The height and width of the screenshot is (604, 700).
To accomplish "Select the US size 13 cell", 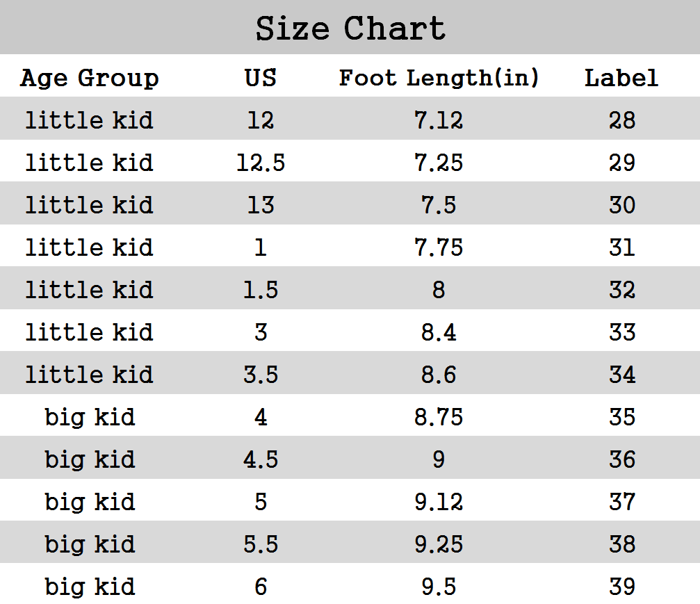I will tap(261, 205).
